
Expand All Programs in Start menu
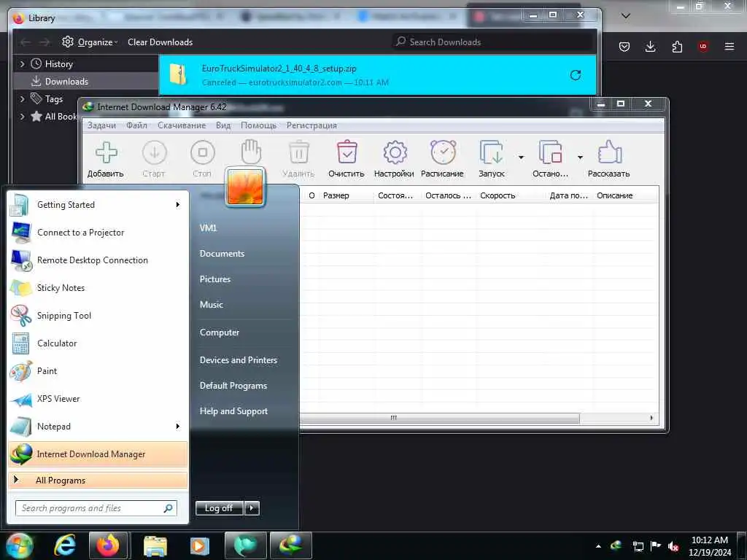(x=98, y=480)
